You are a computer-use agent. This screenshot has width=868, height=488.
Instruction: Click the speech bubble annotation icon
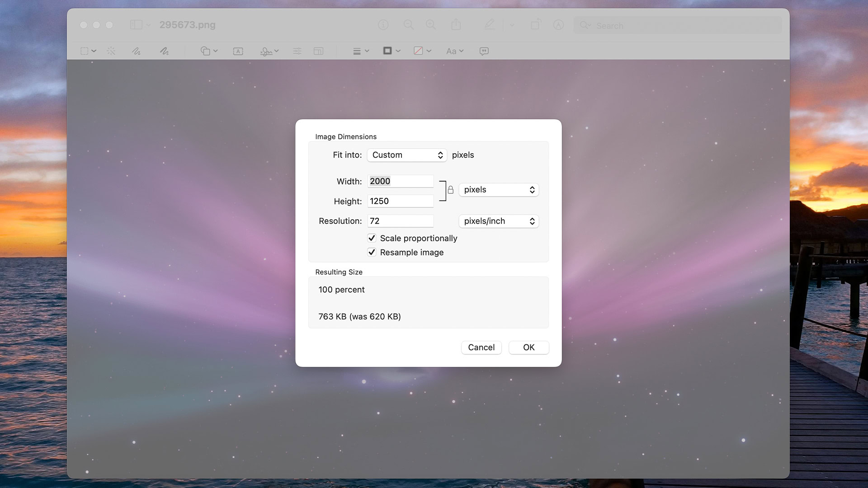click(x=484, y=51)
